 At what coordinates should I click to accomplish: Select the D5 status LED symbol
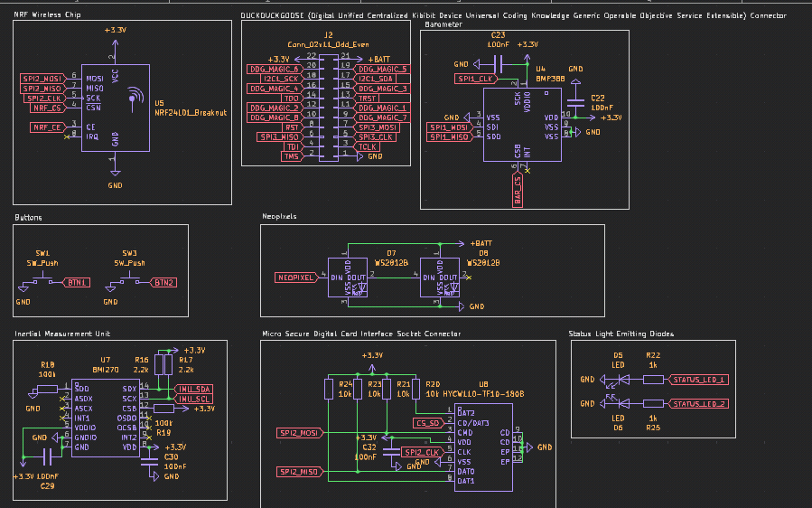pos(616,380)
